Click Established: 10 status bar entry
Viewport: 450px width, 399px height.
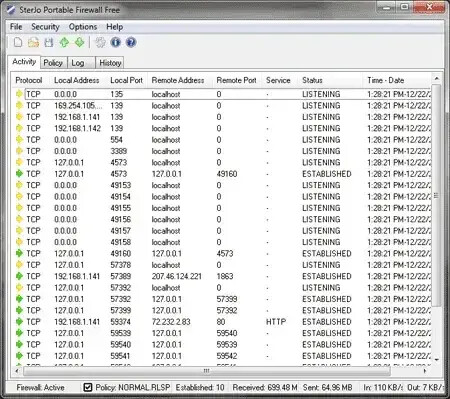(200, 387)
